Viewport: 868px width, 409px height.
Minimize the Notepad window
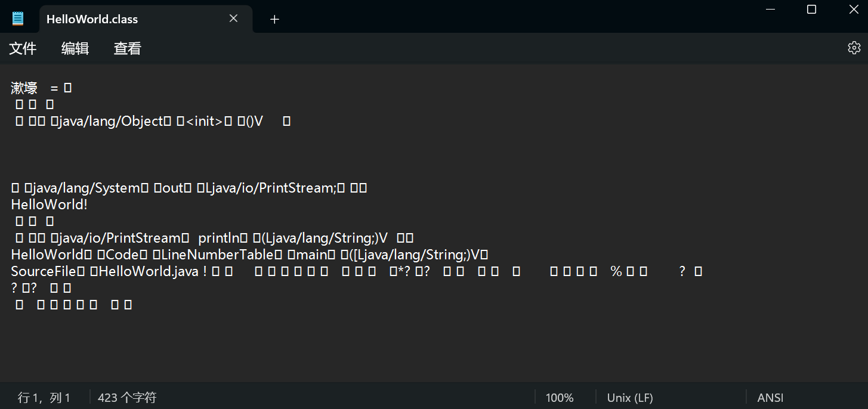pyautogui.click(x=771, y=10)
